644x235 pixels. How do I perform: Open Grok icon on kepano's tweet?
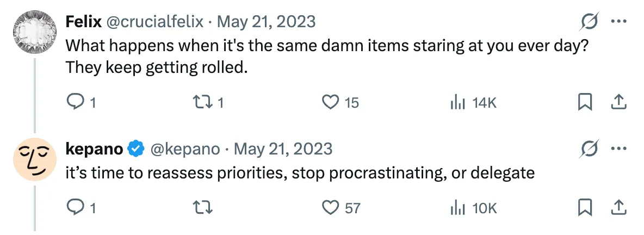click(x=590, y=149)
